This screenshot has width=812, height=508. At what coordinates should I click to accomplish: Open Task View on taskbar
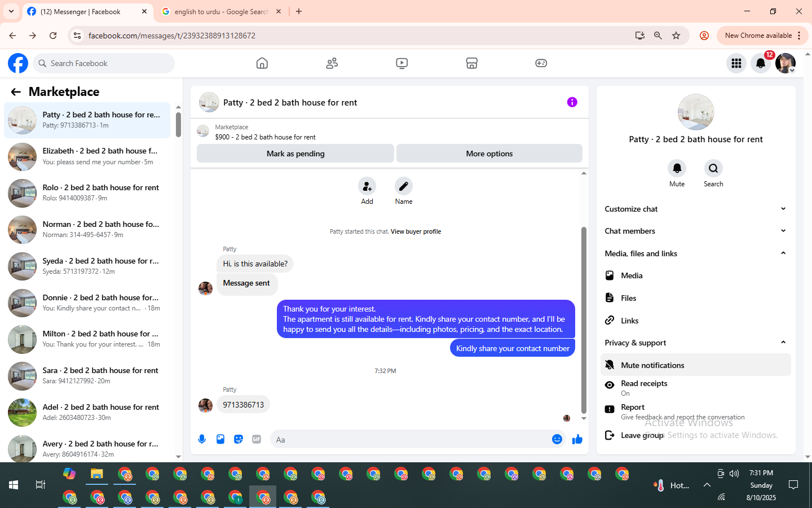(x=41, y=485)
